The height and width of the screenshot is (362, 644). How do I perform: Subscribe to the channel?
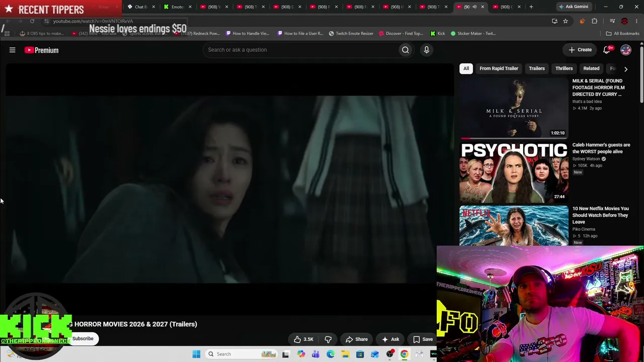point(83,338)
